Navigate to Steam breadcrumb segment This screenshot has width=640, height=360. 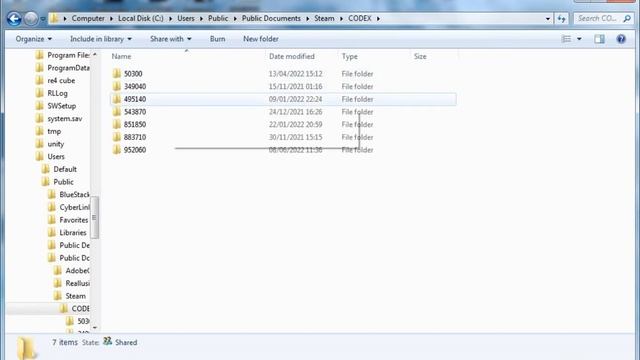coord(324,18)
